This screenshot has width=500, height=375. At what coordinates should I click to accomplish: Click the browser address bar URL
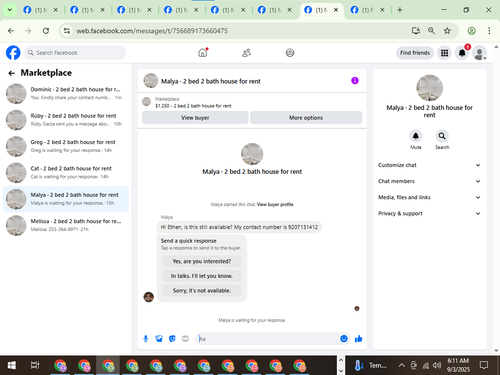pos(152,31)
